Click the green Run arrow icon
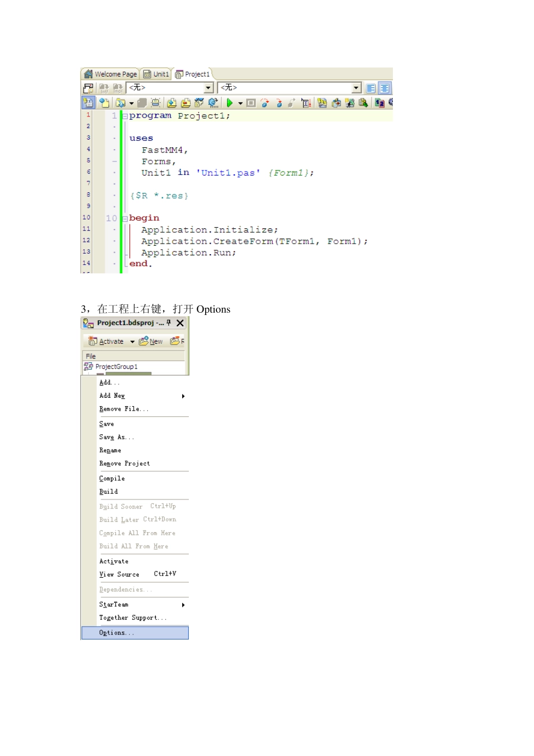Viewport: 534px width, 756px height. [x=229, y=103]
